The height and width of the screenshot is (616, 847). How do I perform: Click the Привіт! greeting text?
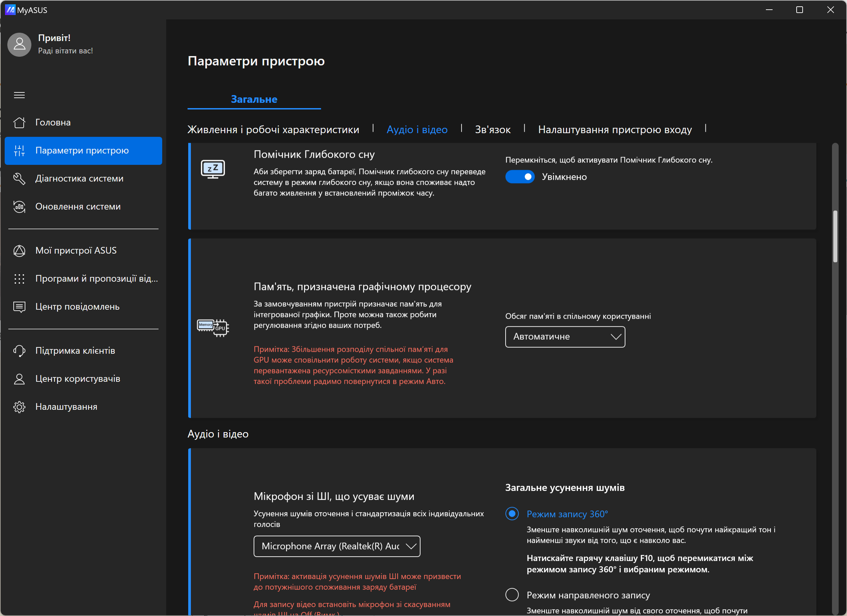click(54, 38)
